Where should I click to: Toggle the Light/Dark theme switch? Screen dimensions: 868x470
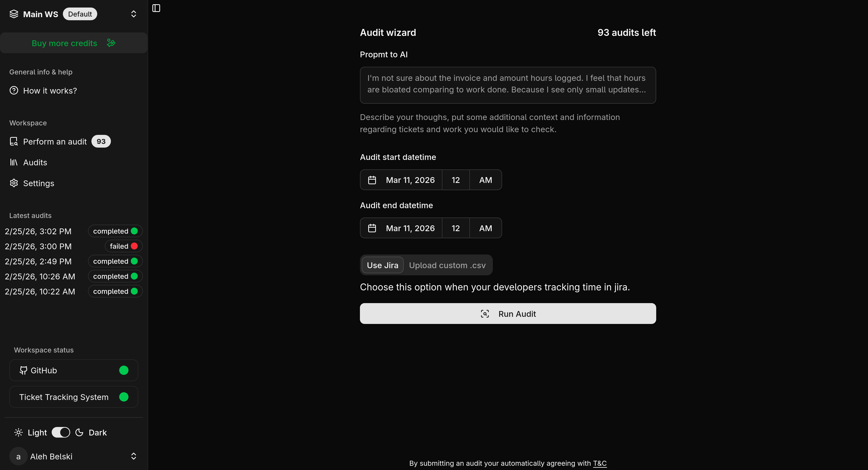click(x=61, y=432)
